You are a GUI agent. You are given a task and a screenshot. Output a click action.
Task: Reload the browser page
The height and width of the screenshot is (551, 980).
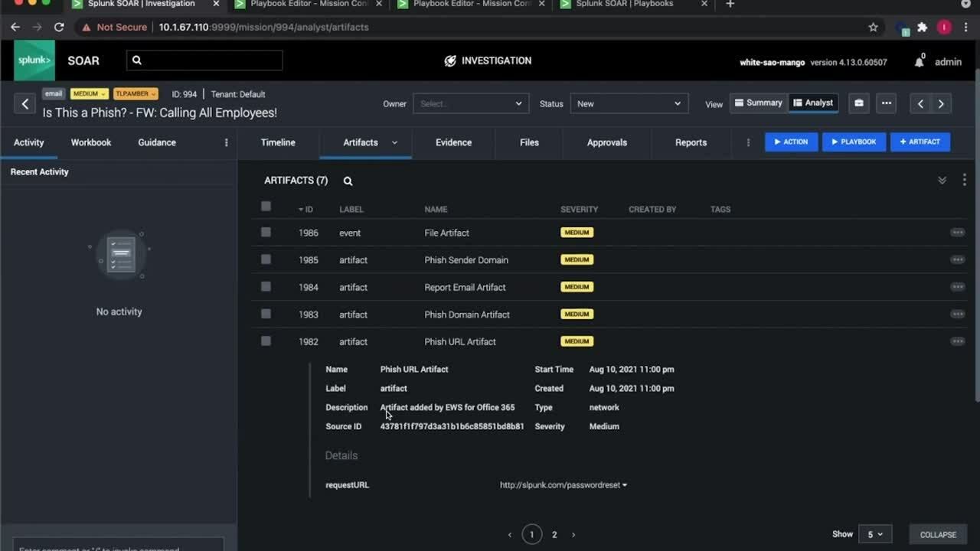click(x=59, y=27)
